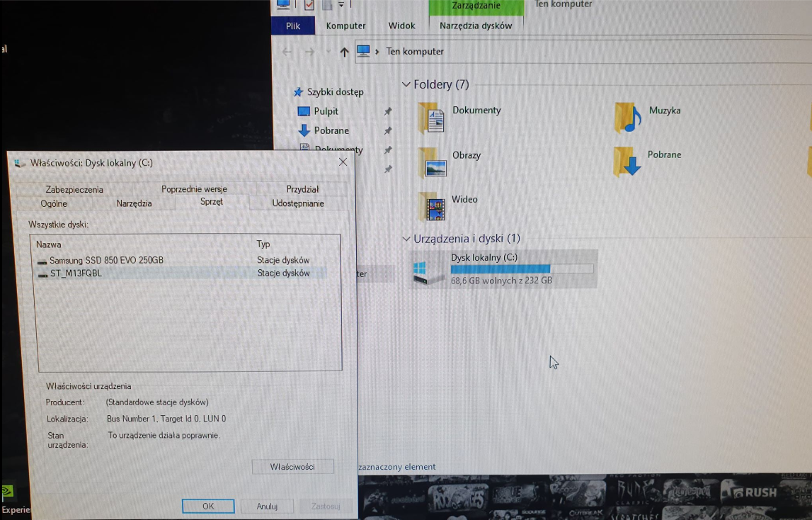Image resolution: width=812 pixels, height=520 pixels.
Task: Switch to the Narzędzia tab
Action: 134,204
